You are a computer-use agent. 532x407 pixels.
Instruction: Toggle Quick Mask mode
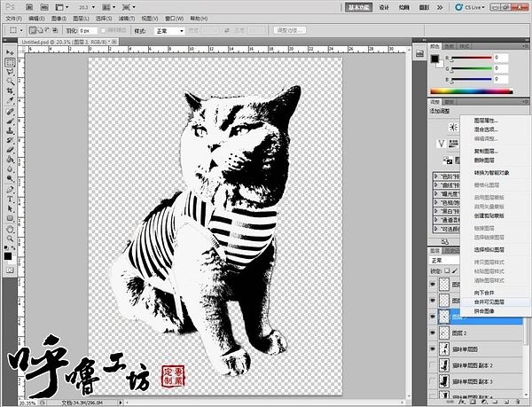point(10,270)
